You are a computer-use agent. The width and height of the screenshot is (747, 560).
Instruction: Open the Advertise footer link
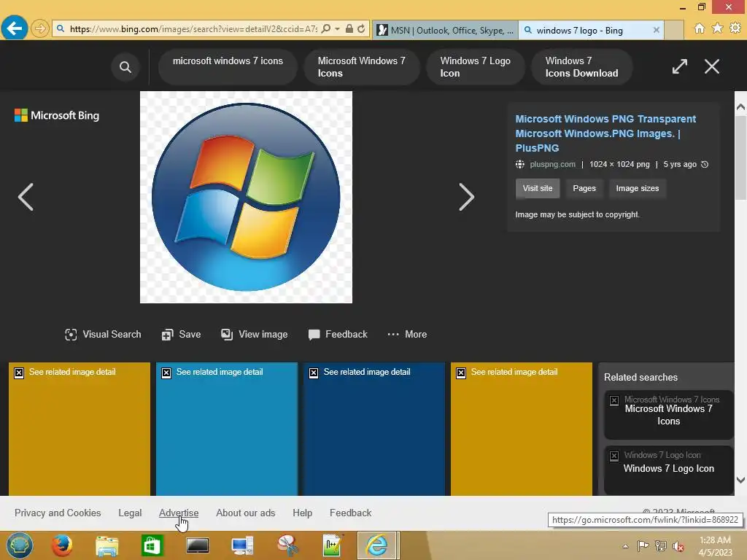(179, 513)
